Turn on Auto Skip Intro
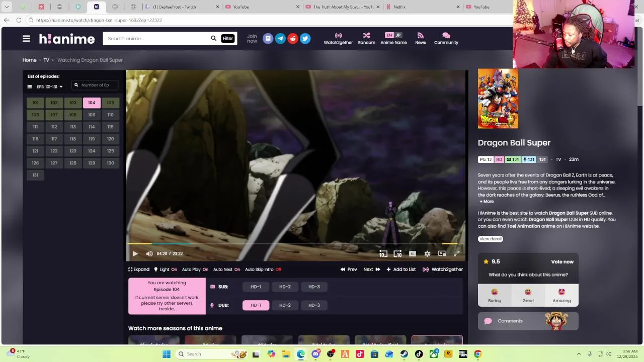This screenshot has width=644, height=362. click(x=263, y=269)
